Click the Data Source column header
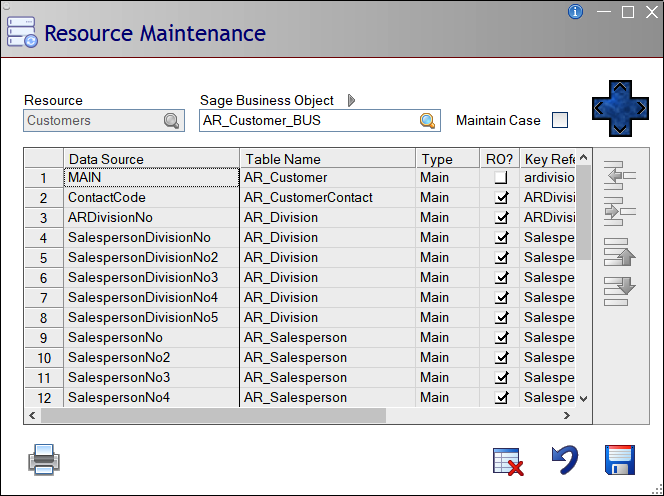Image resolution: width=664 pixels, height=496 pixels. tap(151, 159)
